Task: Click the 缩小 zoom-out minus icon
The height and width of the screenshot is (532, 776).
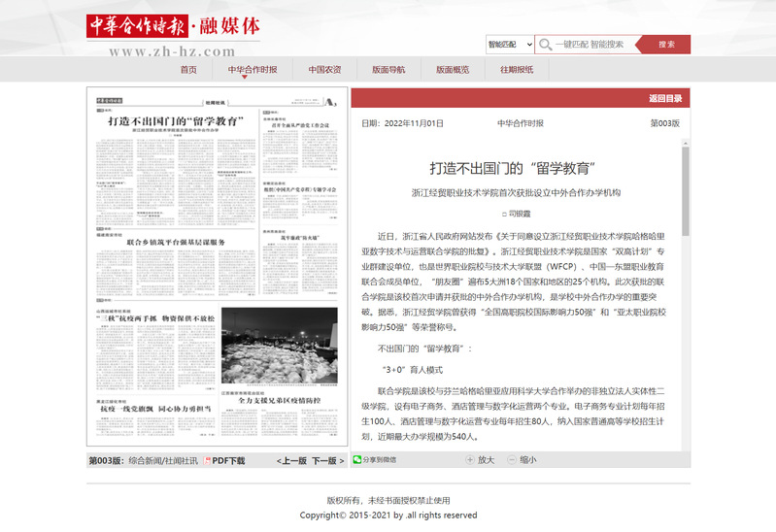Action: click(511, 460)
